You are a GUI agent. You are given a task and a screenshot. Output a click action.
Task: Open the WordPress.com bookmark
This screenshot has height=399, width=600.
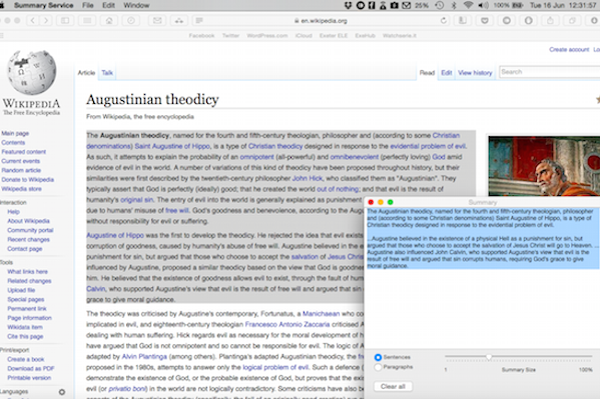(267, 36)
